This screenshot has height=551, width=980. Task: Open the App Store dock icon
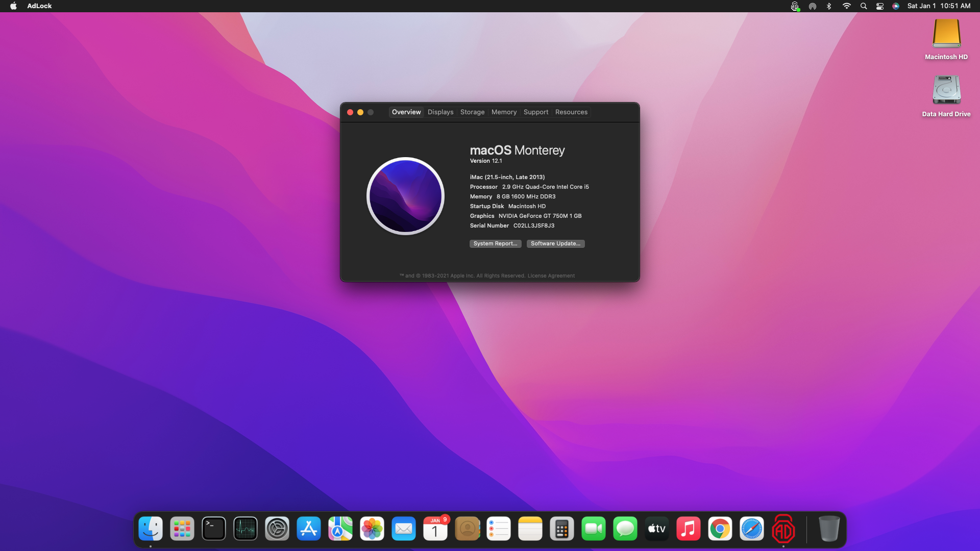(x=309, y=529)
